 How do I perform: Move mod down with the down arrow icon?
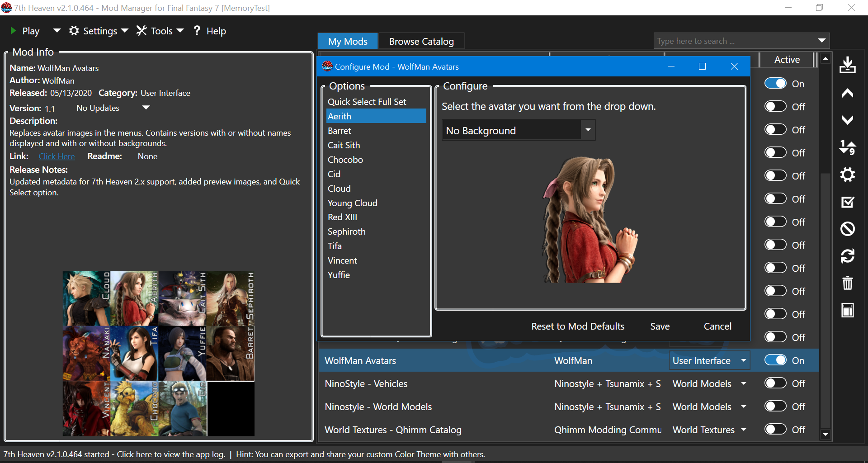(847, 120)
